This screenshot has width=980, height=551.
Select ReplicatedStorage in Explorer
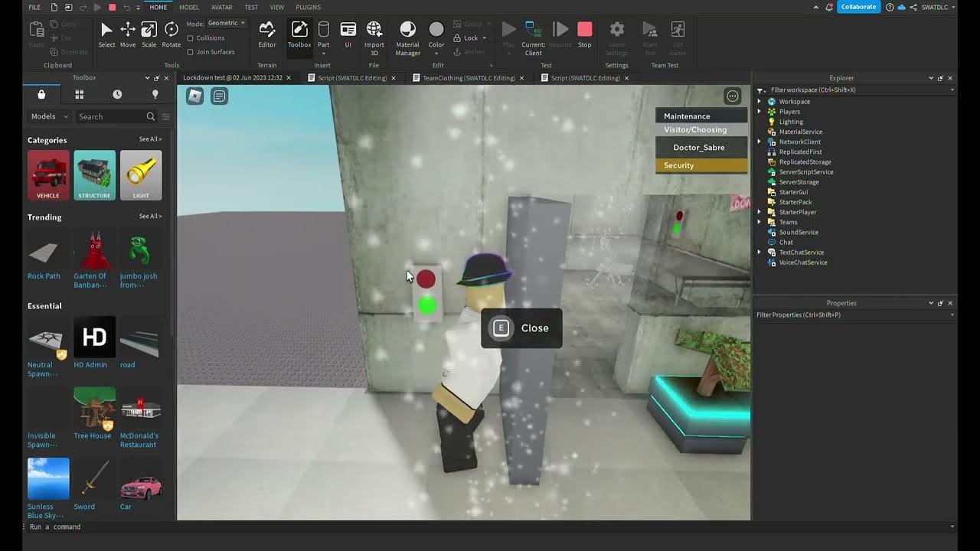click(x=805, y=162)
